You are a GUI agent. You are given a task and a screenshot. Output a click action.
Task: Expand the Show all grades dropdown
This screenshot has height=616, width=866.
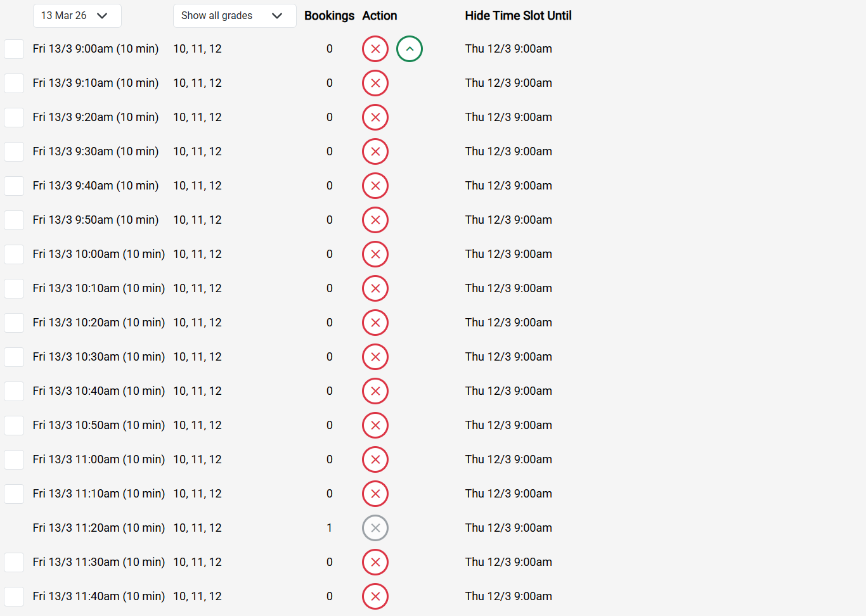pyautogui.click(x=234, y=16)
